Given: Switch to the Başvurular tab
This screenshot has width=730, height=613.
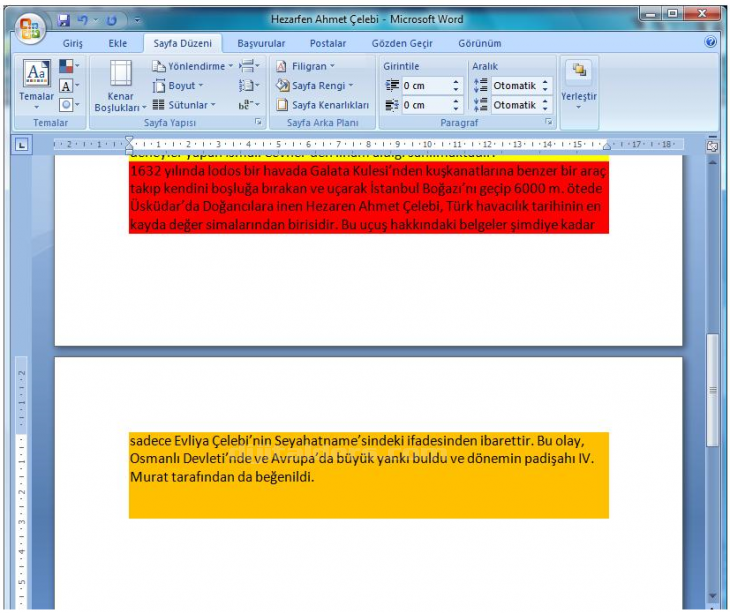Looking at the screenshot, I should [x=261, y=43].
